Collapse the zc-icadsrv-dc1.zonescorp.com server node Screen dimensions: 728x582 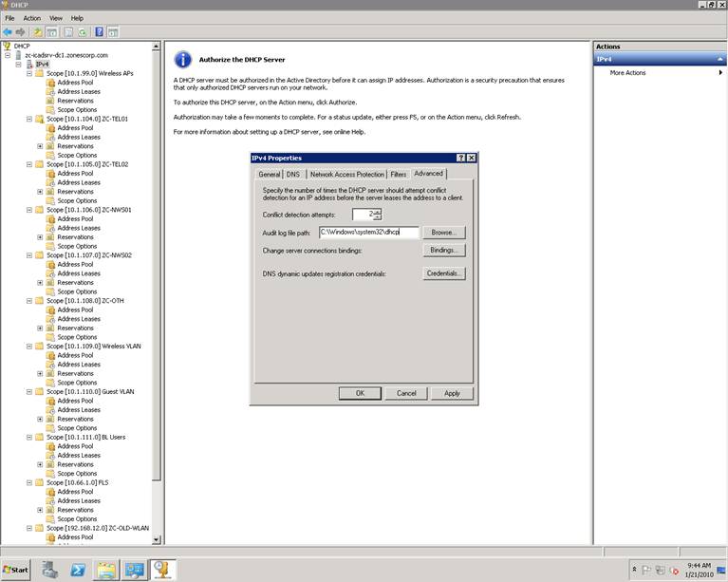pyautogui.click(x=8, y=55)
